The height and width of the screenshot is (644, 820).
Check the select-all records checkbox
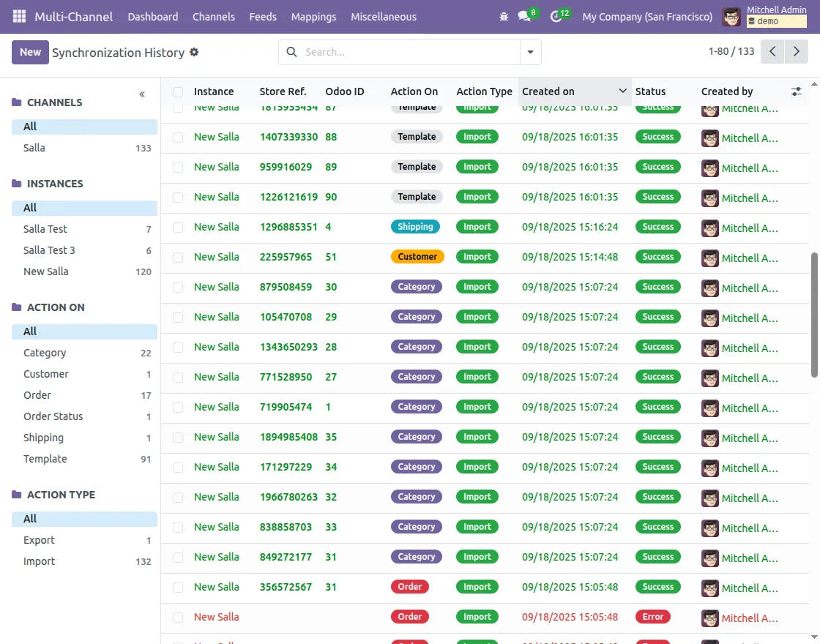tap(177, 91)
